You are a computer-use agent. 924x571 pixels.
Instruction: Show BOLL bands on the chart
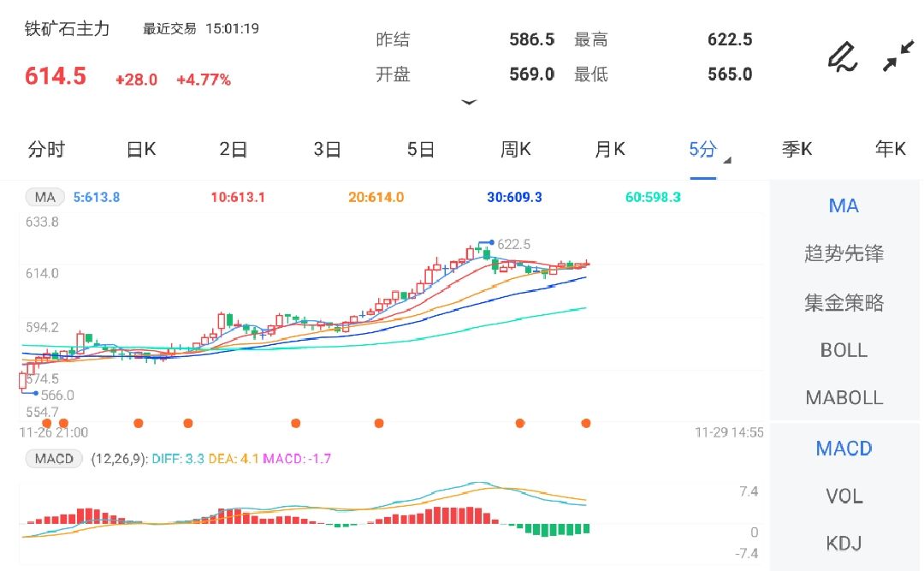tap(844, 350)
